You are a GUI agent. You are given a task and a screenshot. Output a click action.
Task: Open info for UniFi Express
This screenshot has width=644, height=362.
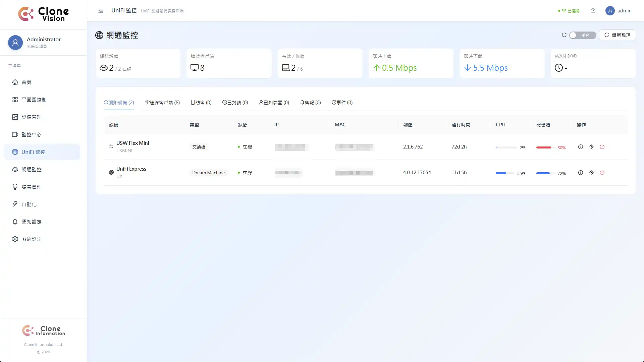581,173
